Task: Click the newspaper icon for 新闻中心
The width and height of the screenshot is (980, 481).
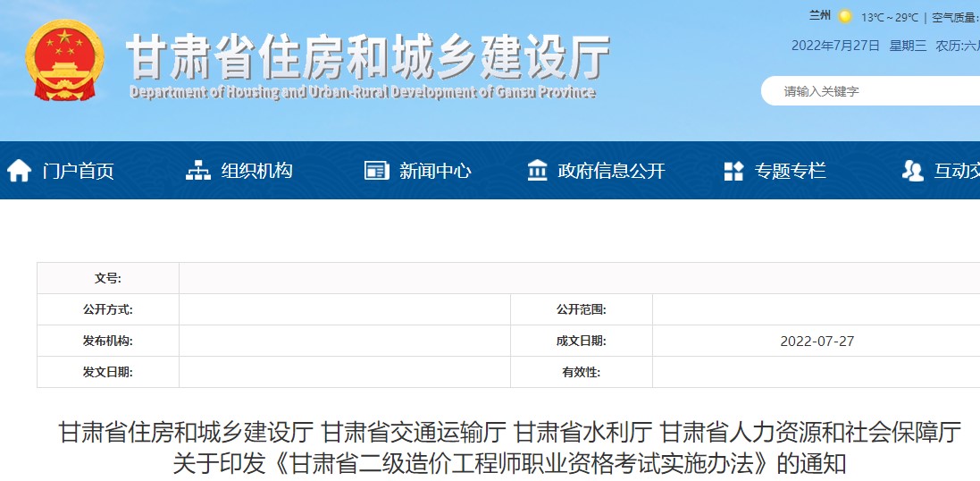Action: [376, 171]
